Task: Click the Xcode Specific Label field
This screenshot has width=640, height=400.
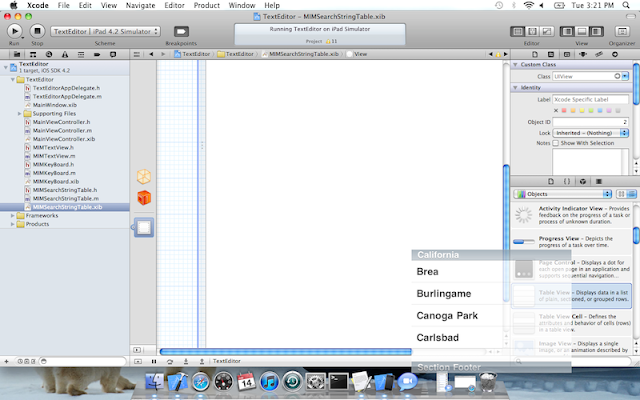Action: [590, 99]
